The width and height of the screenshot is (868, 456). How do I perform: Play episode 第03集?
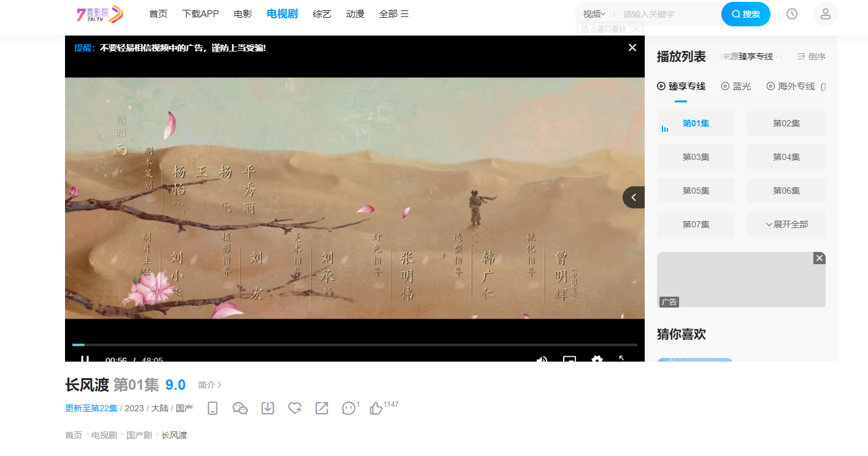click(x=696, y=157)
